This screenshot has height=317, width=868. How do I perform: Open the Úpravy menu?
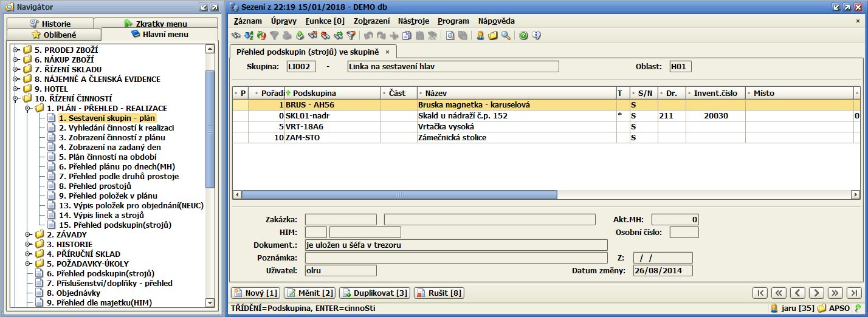coord(284,21)
